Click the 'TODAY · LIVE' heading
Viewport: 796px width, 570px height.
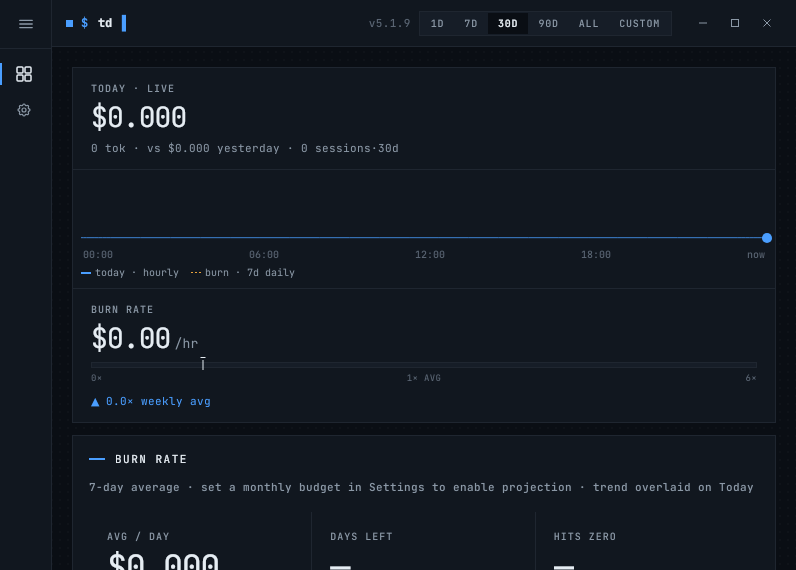[132, 89]
